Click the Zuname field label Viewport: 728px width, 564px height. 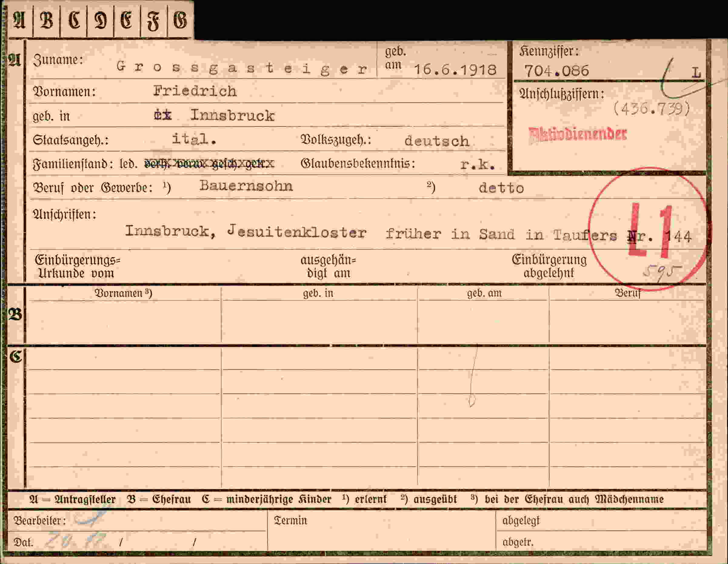pos(58,60)
